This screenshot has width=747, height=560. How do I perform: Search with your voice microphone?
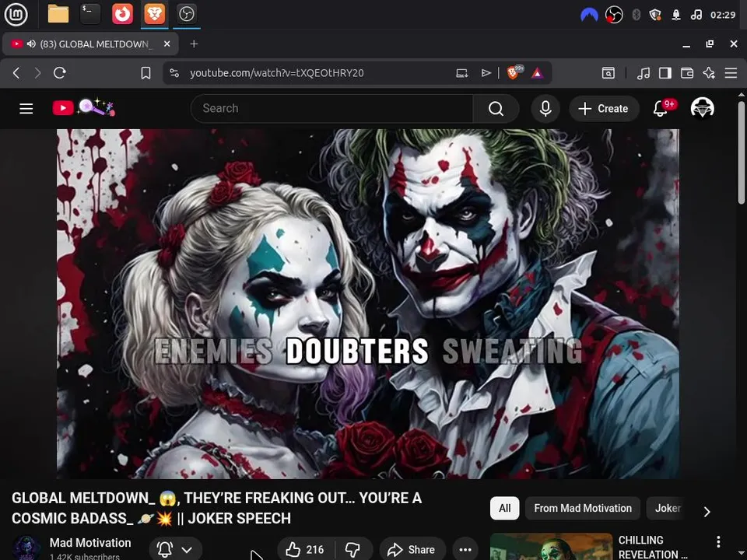click(545, 109)
